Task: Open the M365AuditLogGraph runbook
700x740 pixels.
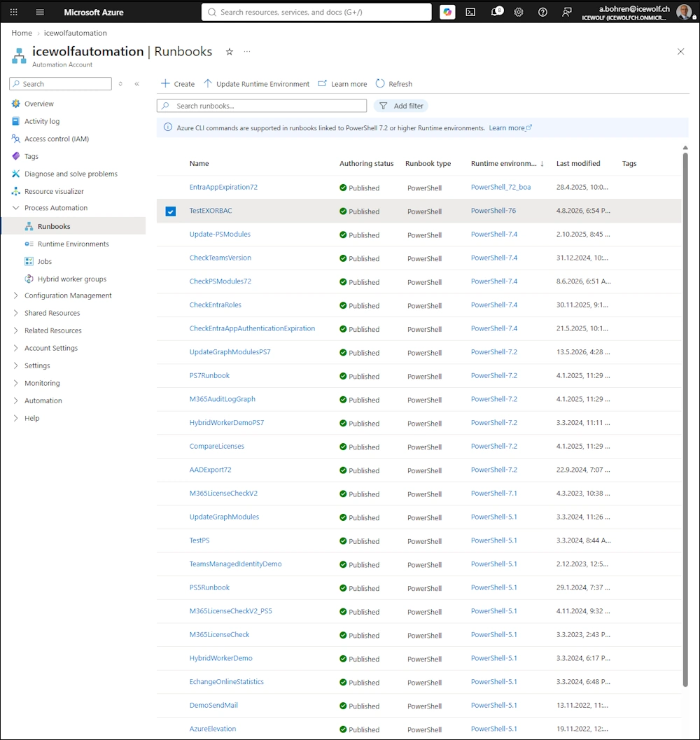Action: 223,399
